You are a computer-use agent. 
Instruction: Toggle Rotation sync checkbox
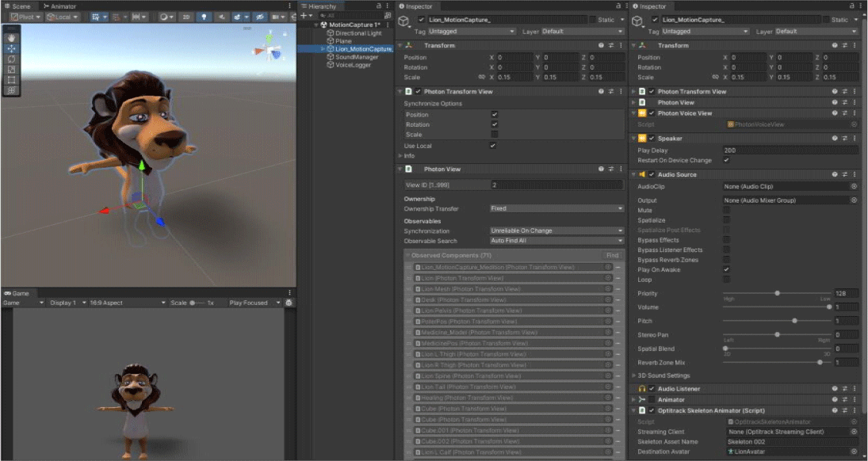coord(495,124)
